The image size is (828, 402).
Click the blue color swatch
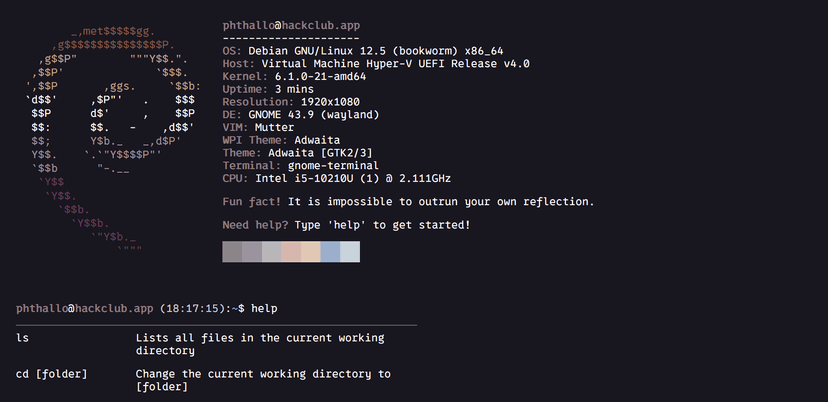pos(330,252)
